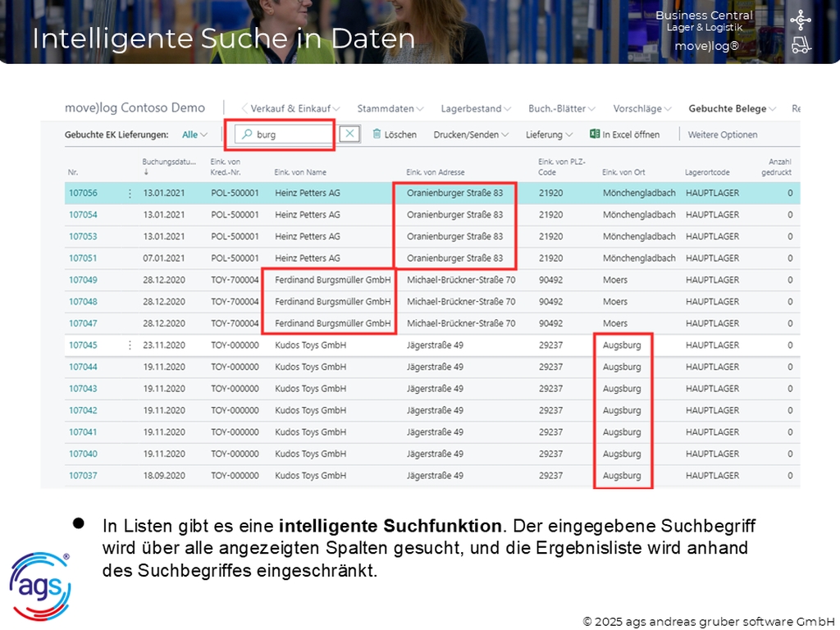Select date cell 07.01.2021
Viewport: 840px width, 630px height.
[164, 258]
